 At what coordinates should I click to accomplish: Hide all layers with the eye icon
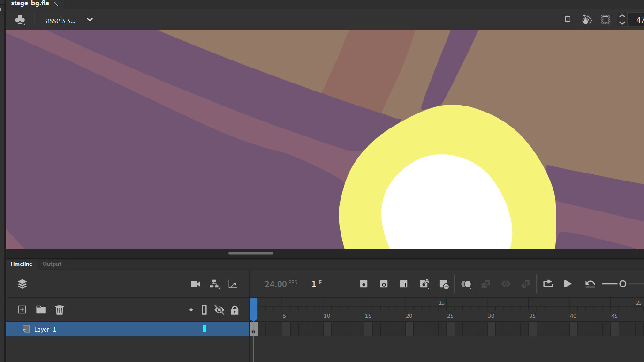pos(220,309)
